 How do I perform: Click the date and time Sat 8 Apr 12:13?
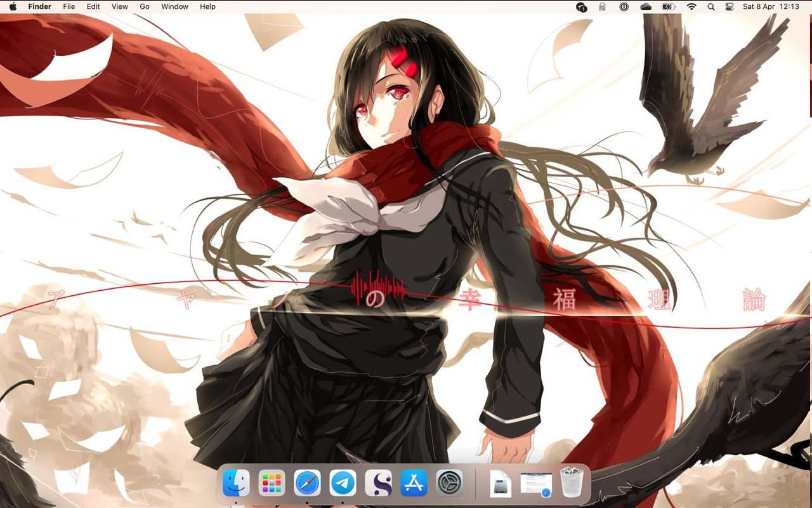point(771,6)
